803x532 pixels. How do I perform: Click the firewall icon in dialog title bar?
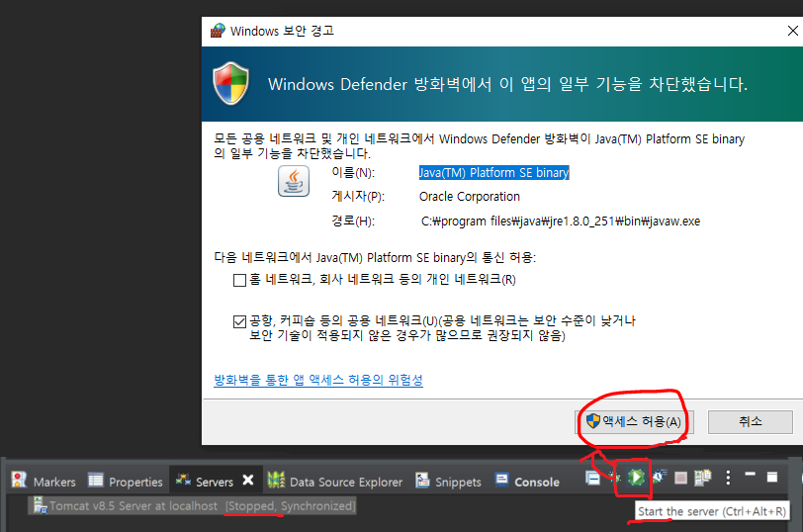pos(218,31)
